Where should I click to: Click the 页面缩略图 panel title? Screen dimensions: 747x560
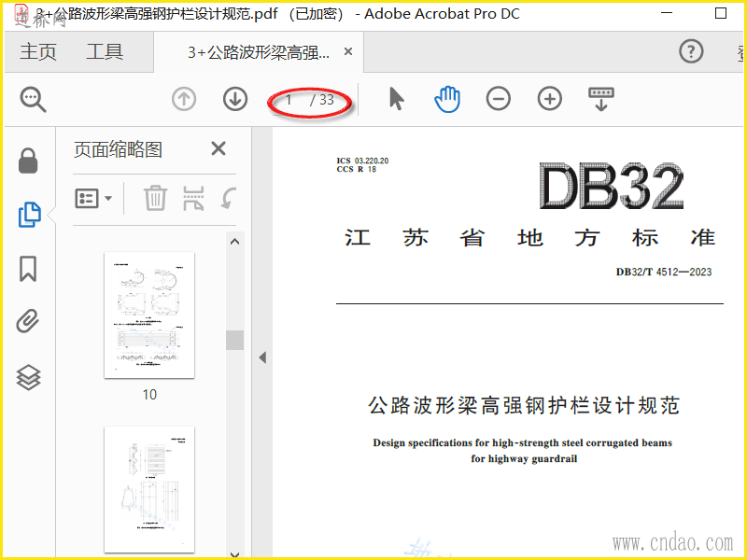point(118,149)
